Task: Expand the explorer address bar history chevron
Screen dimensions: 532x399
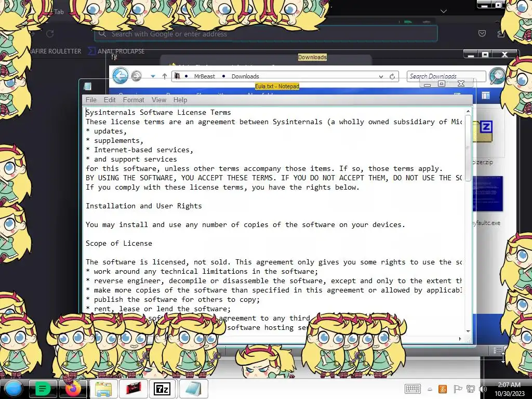Action: tap(381, 77)
